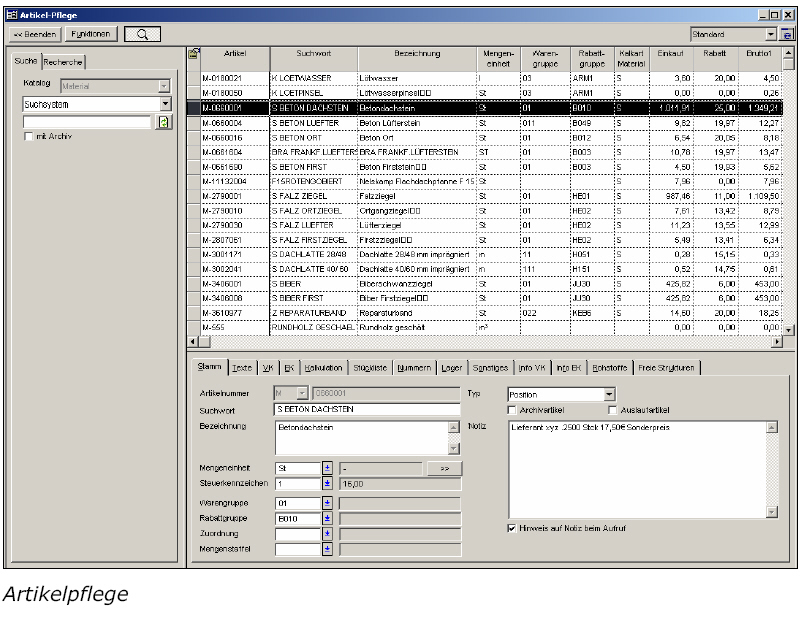The image size is (810, 621).
Task: Click cell 'Dachlatte 28/48 mm imprägniert'
Action: (x=416, y=255)
